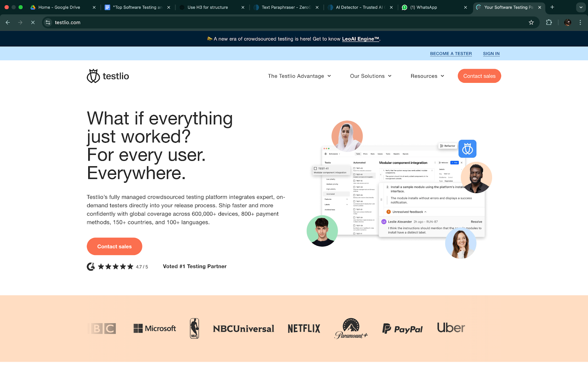Open a new tab with plus icon

pos(552,7)
